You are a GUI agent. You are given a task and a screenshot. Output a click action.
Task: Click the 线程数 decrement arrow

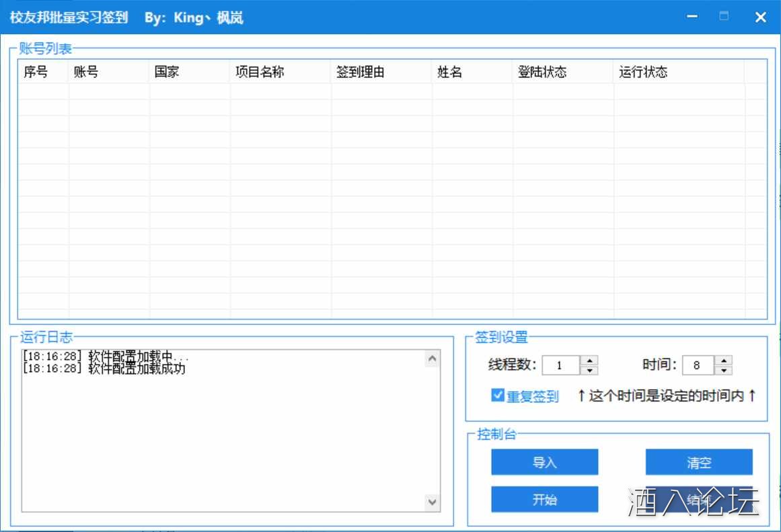click(589, 370)
